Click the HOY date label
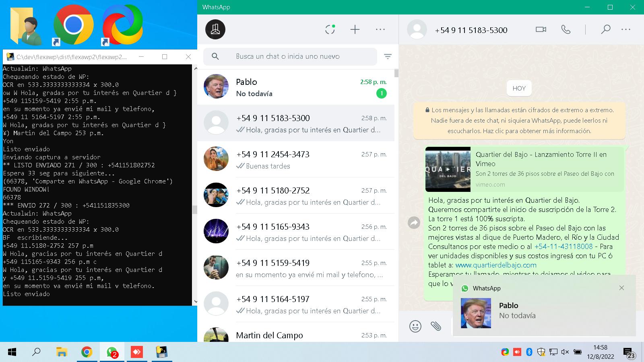The width and height of the screenshot is (644, 362). click(x=519, y=88)
